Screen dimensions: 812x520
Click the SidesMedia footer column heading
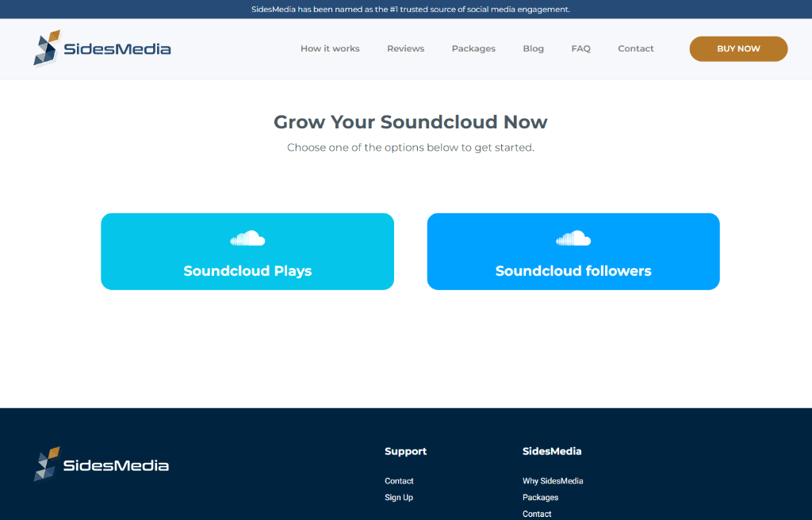click(552, 451)
